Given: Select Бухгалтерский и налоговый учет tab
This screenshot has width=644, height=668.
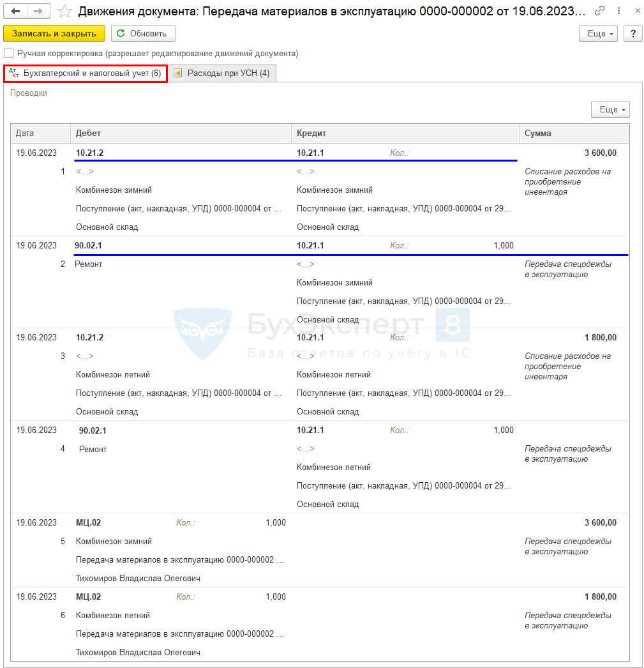Looking at the screenshot, I should [x=86, y=73].
